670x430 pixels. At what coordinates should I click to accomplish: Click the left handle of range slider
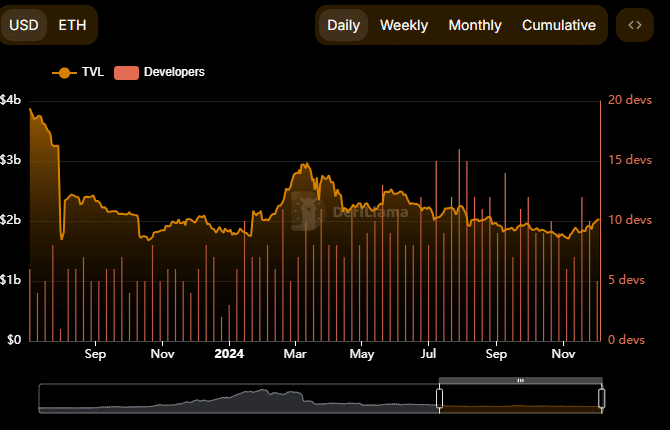(439, 398)
